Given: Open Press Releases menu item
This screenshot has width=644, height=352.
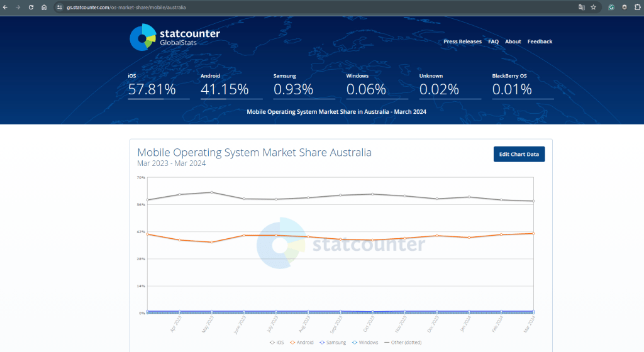Looking at the screenshot, I should point(462,41).
